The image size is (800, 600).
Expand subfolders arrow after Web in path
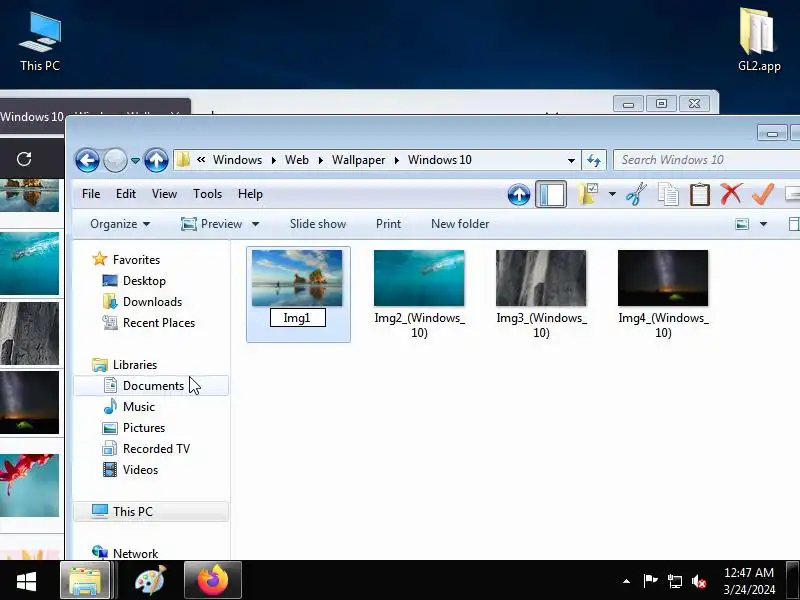pyautogui.click(x=320, y=160)
